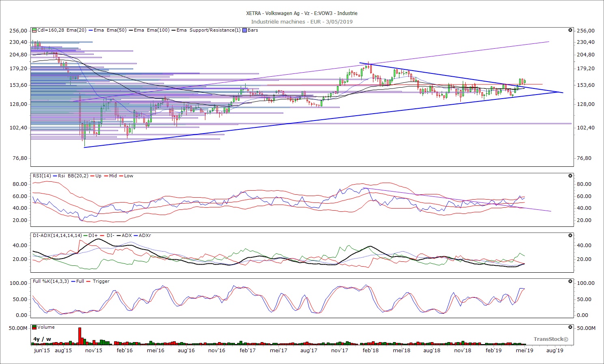Click the feb'17 date axis label
The width and height of the screenshot is (604, 364).
(x=248, y=350)
